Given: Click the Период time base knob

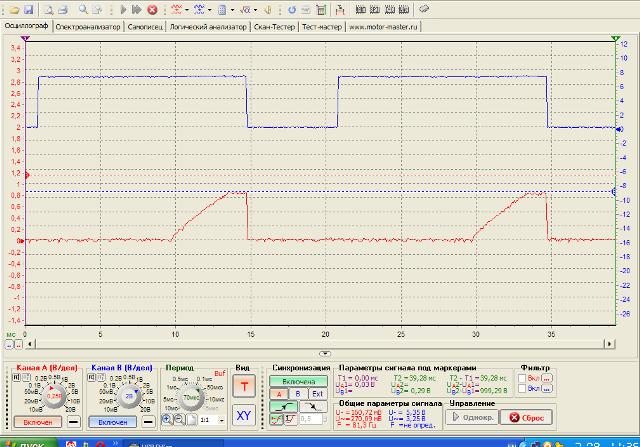Looking at the screenshot, I should tap(191, 397).
